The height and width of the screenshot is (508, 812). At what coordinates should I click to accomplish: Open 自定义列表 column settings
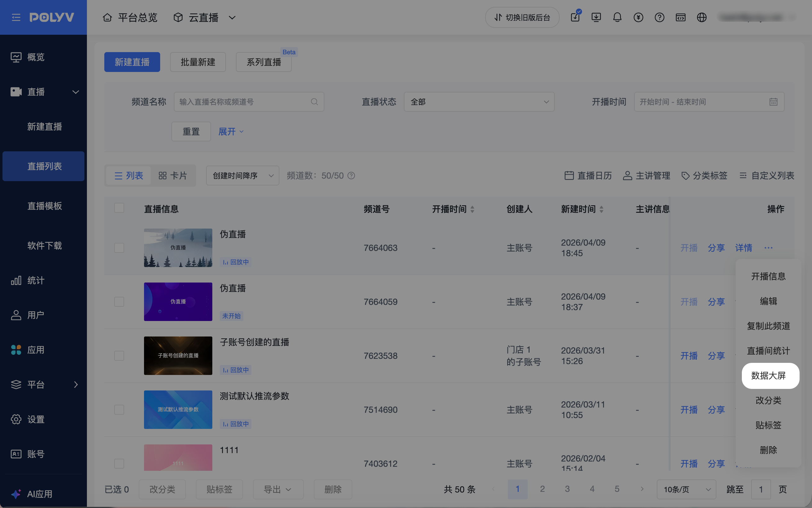pos(767,176)
